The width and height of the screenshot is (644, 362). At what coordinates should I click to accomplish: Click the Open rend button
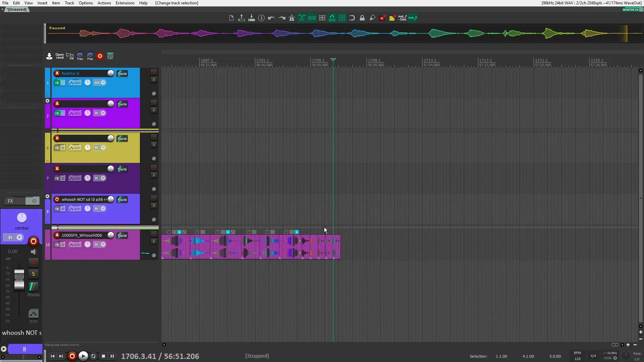pos(59,56)
